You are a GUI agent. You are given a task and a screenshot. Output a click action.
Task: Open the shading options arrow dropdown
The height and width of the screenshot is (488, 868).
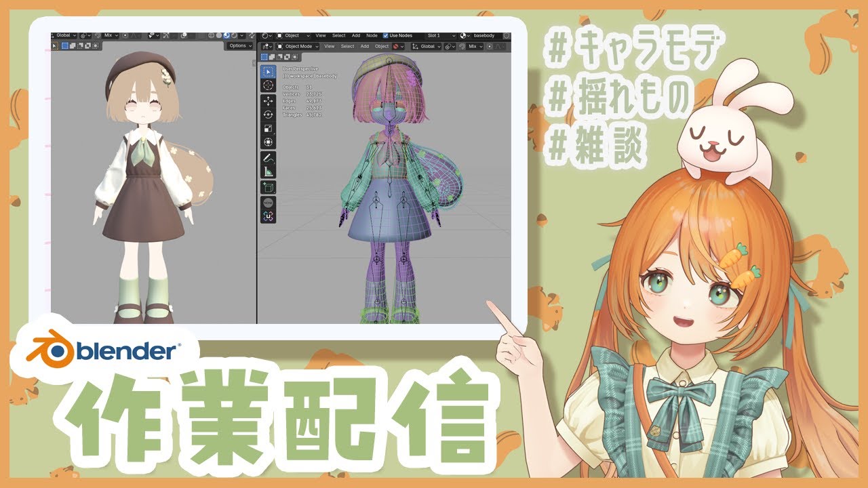tap(242, 35)
